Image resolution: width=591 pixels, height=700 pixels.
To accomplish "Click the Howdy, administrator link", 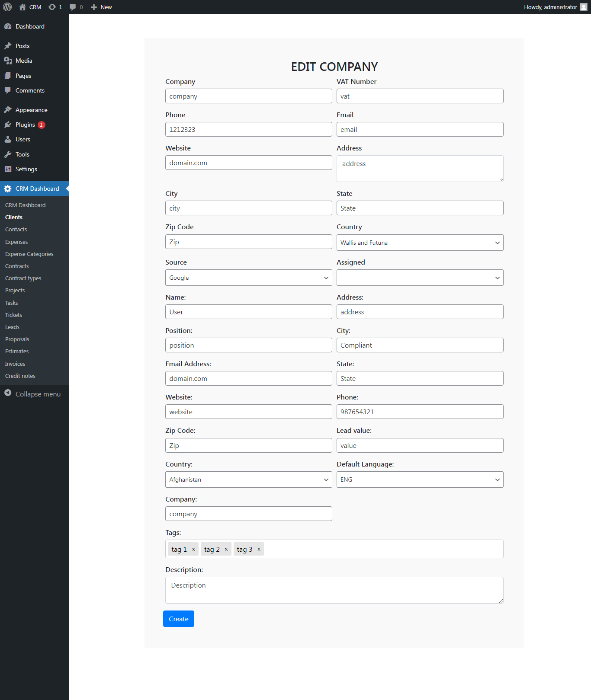I will pyautogui.click(x=556, y=7).
